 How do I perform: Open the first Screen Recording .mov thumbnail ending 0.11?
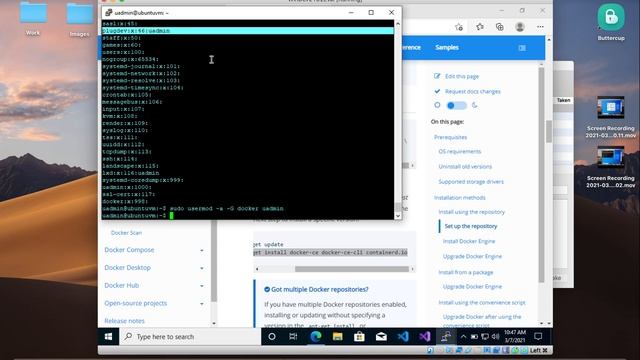(611, 108)
